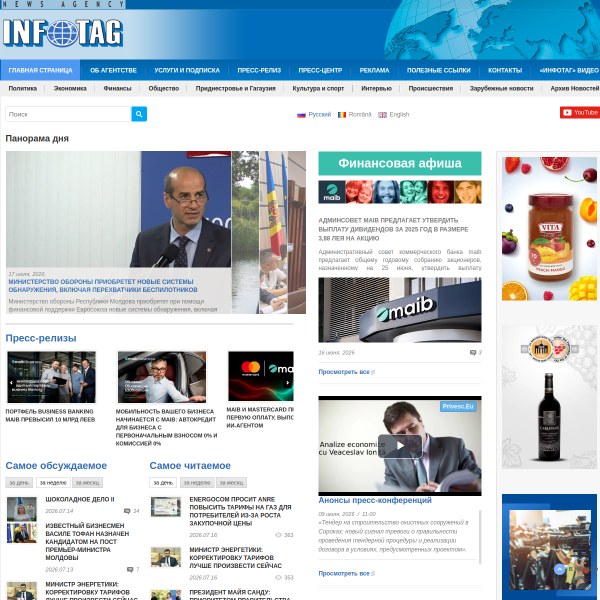
Task: Open Василе Тофан кандидат article
Action: tap(87, 542)
